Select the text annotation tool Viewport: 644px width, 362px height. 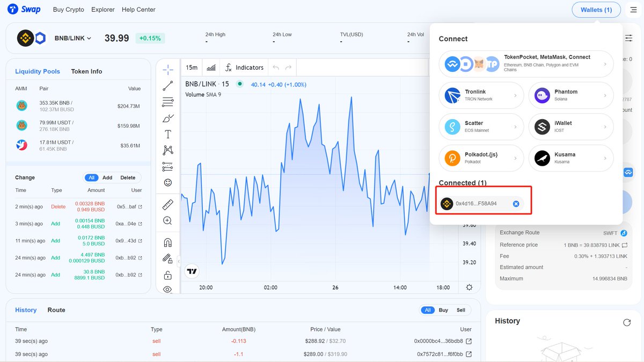167,134
